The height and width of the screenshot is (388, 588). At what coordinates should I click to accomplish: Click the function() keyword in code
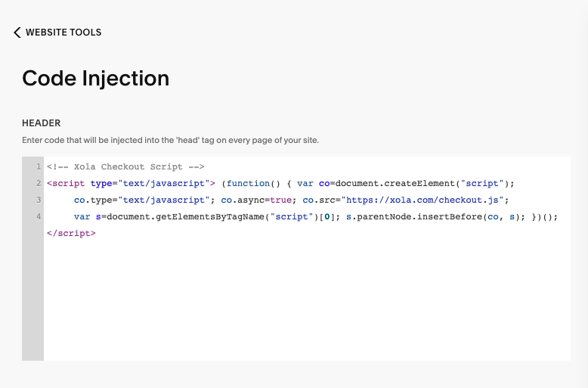253,184
